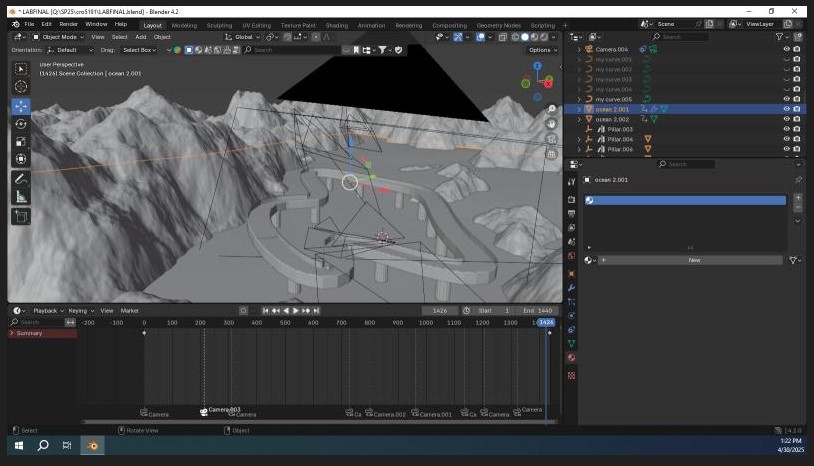Click the outliner Search field
Image resolution: width=814 pixels, height=466 pixels.
(679, 37)
